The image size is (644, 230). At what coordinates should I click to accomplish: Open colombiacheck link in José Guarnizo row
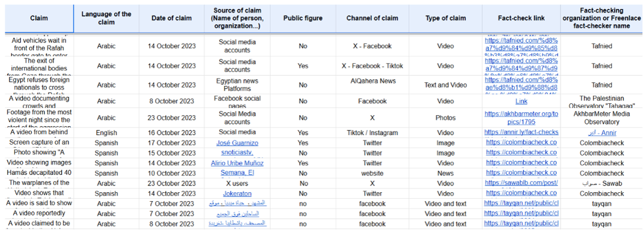click(x=521, y=142)
